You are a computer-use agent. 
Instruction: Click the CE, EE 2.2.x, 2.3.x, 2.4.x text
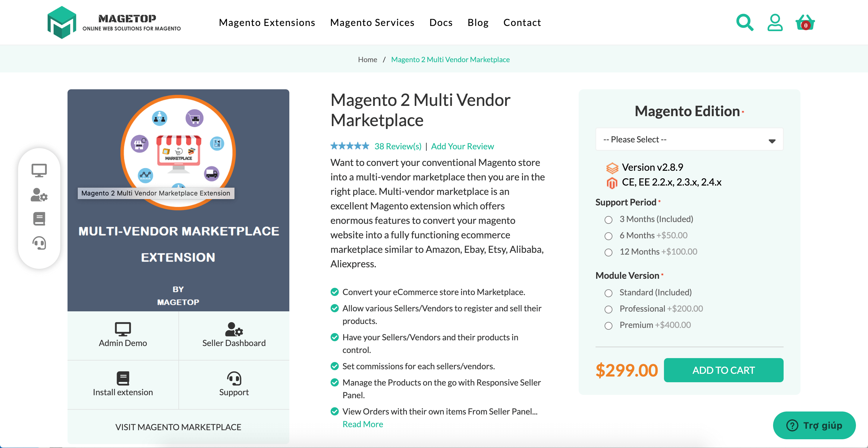coord(671,182)
